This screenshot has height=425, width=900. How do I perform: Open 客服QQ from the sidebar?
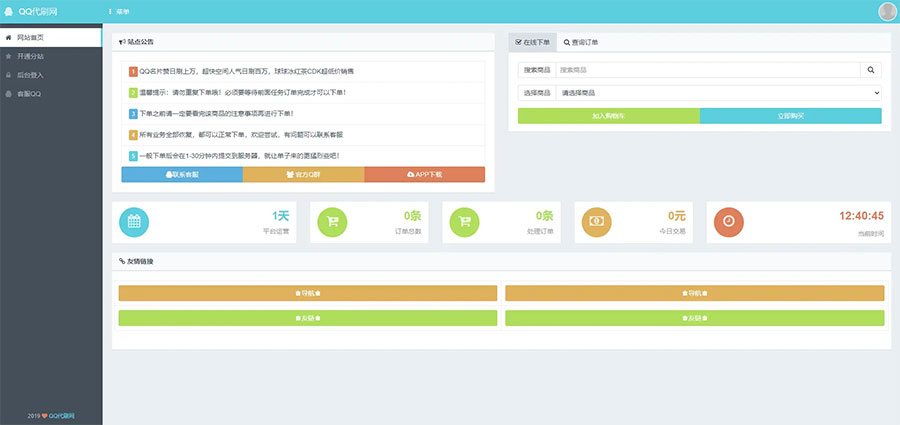(x=28, y=94)
